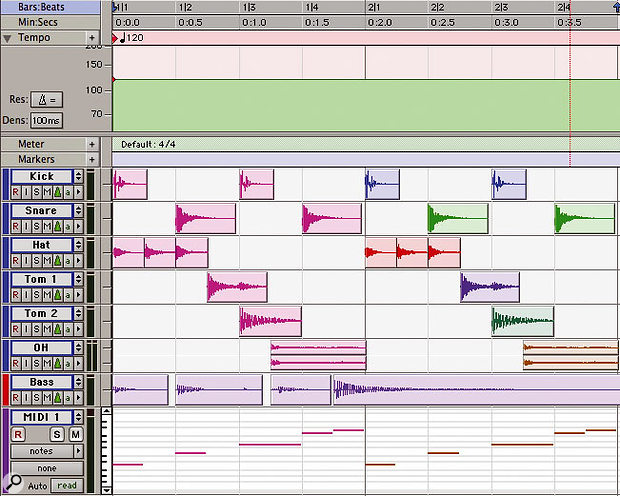Open the MIDI 1 track height selector arrows
Screen dimensions: 620x496
tap(79, 417)
